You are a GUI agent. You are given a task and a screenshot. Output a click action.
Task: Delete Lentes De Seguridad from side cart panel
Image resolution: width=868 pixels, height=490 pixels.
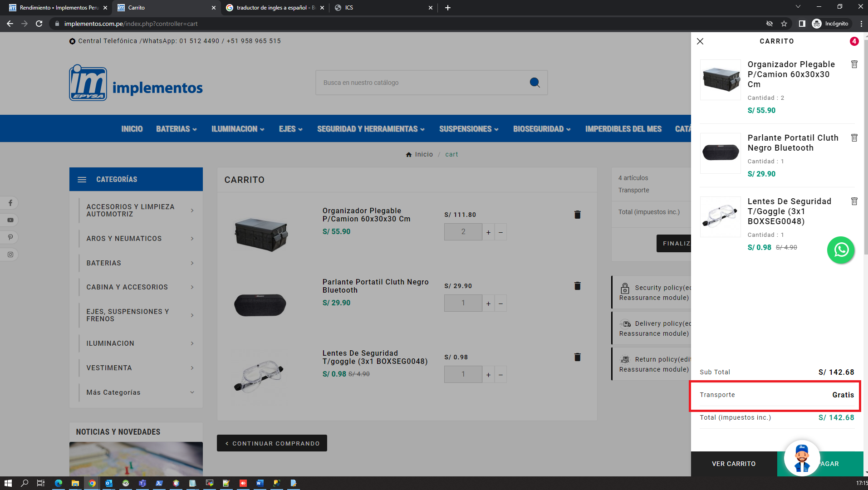tap(854, 201)
